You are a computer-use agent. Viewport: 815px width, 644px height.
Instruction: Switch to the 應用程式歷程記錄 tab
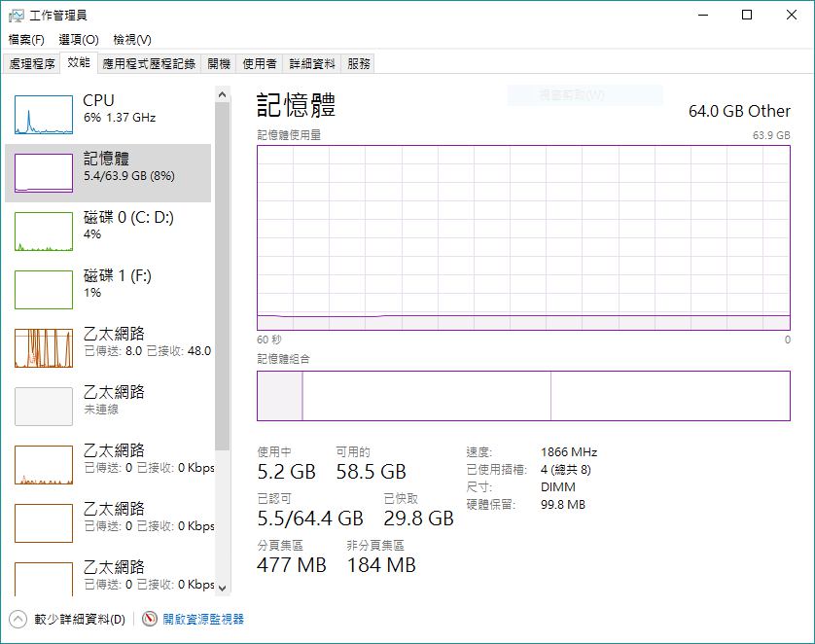point(150,64)
